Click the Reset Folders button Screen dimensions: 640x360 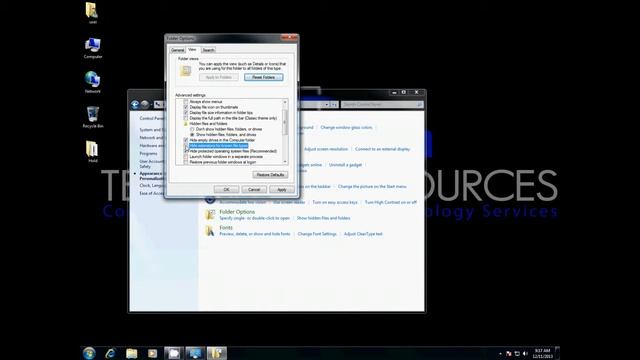[x=264, y=77]
